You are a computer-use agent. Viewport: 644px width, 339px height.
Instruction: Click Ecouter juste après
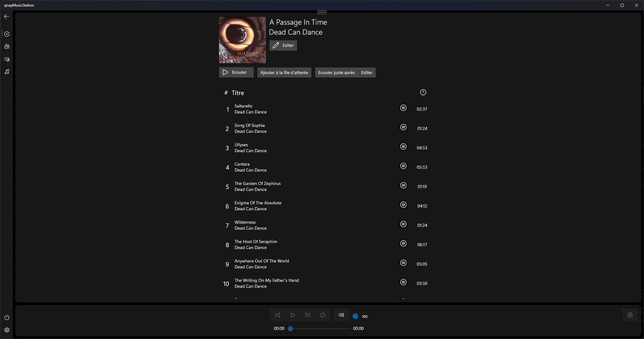(x=336, y=72)
